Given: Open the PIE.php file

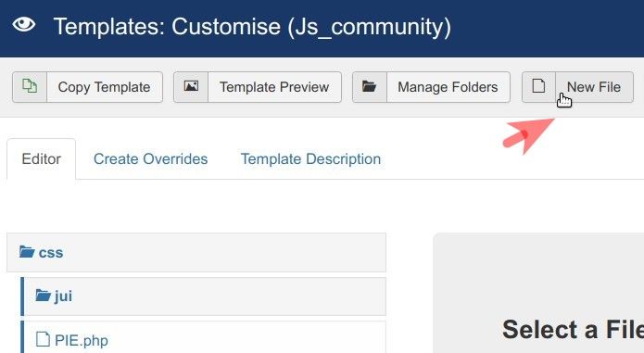Looking at the screenshot, I should [x=82, y=340].
